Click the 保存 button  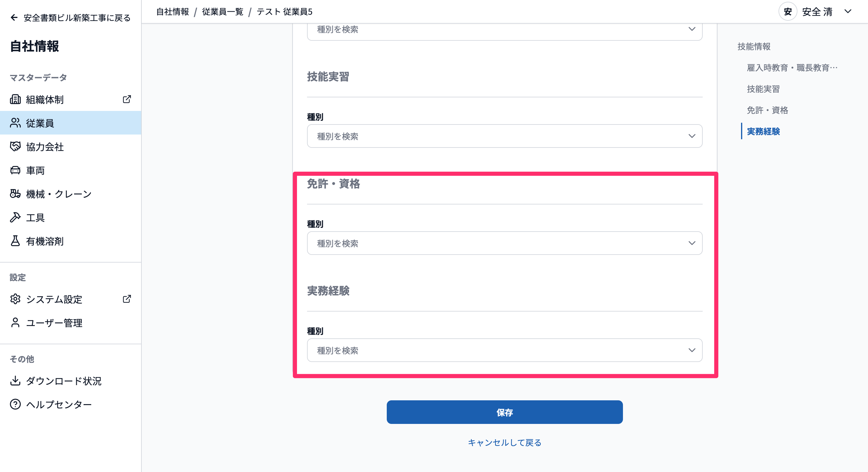[505, 412]
